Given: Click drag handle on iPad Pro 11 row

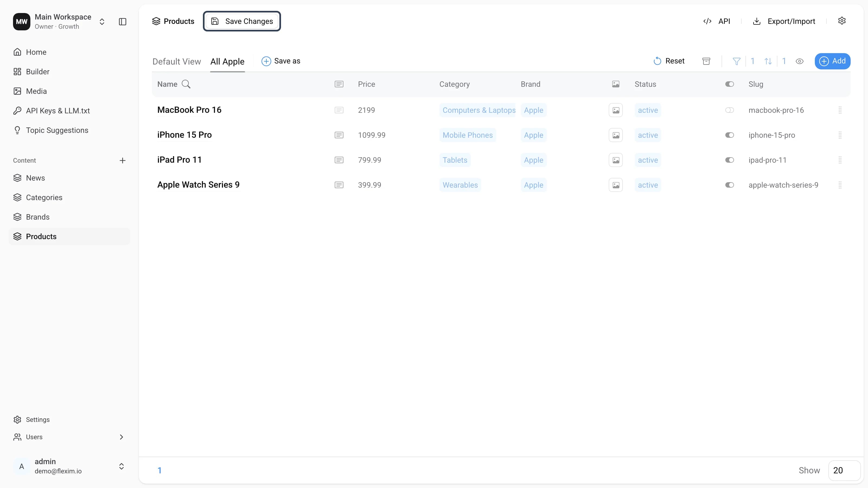Looking at the screenshot, I should 840,160.
